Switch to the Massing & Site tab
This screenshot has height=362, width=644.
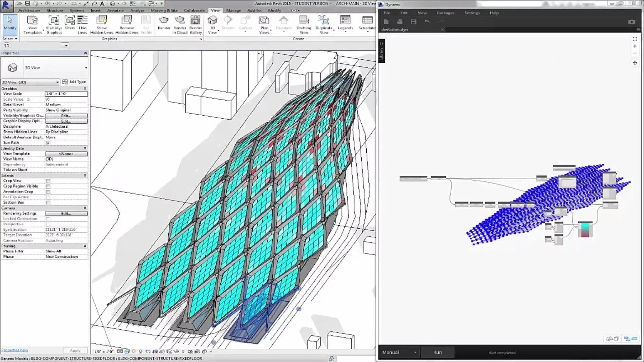[x=164, y=10]
